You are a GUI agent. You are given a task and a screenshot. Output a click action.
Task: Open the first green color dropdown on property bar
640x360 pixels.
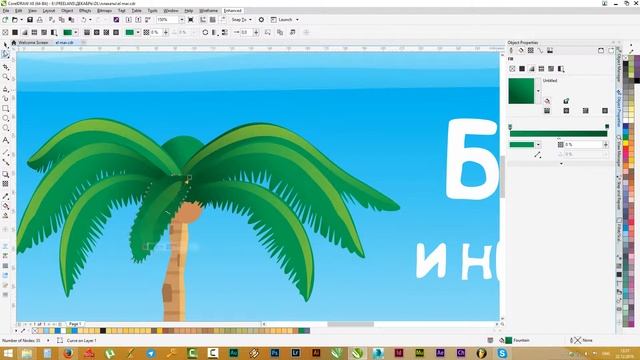(76, 32)
